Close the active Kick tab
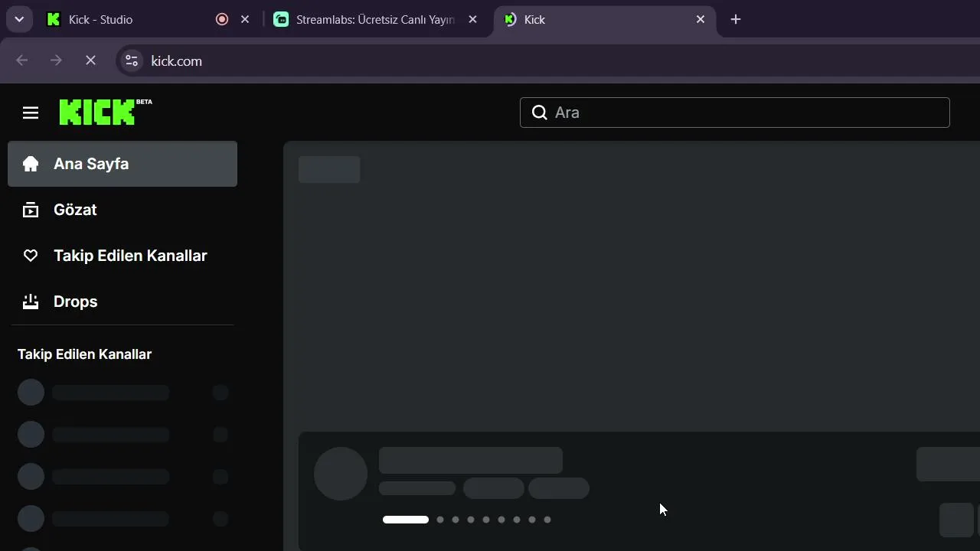Viewport: 980px width, 551px height. (x=701, y=19)
